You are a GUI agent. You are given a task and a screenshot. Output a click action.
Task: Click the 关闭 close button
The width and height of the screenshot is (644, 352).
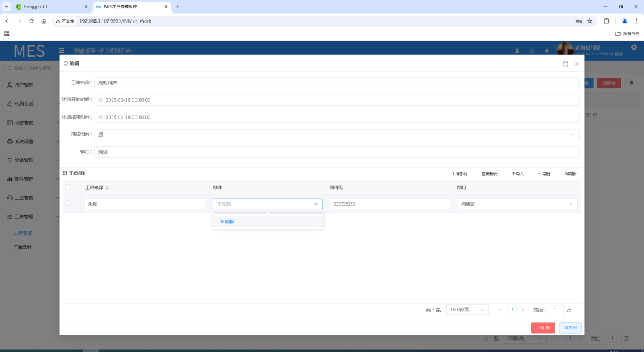tap(570, 328)
